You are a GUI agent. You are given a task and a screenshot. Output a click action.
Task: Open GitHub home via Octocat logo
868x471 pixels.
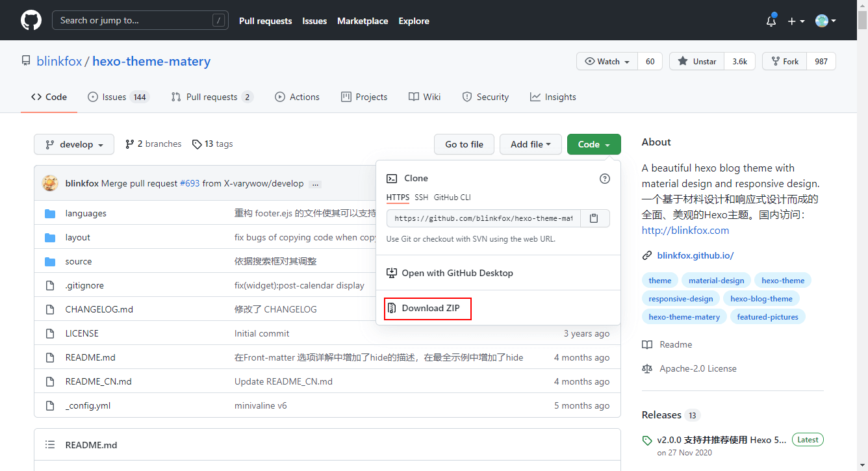[31, 21]
